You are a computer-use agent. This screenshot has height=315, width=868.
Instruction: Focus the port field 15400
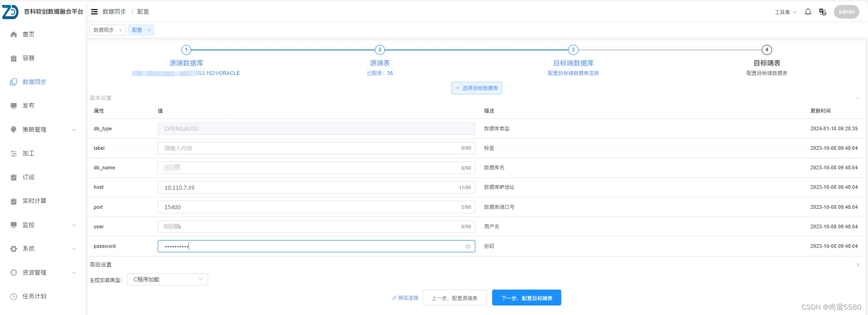pos(316,207)
